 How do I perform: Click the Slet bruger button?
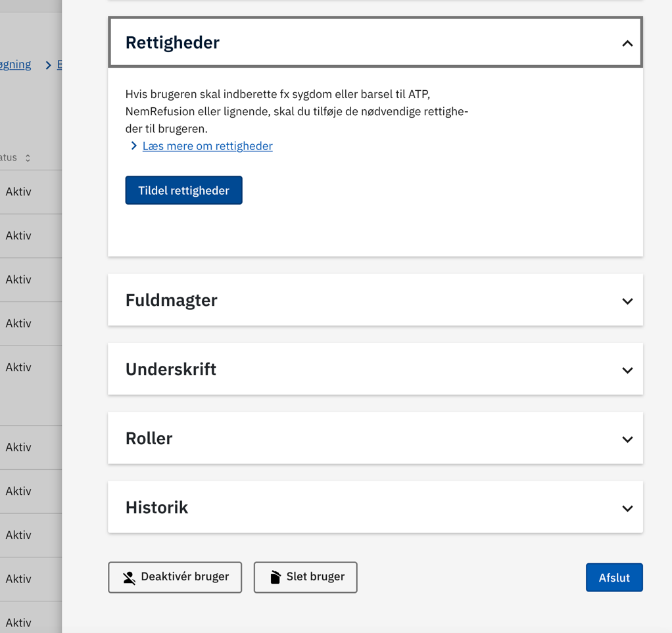click(x=306, y=577)
